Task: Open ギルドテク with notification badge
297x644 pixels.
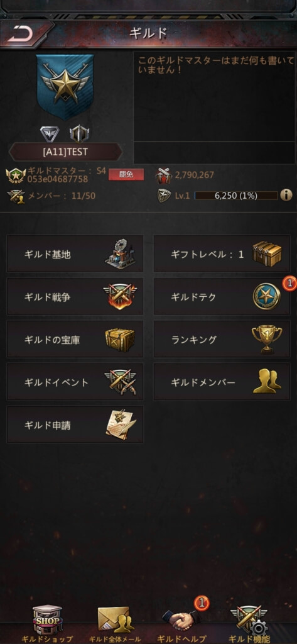Action: point(222,297)
